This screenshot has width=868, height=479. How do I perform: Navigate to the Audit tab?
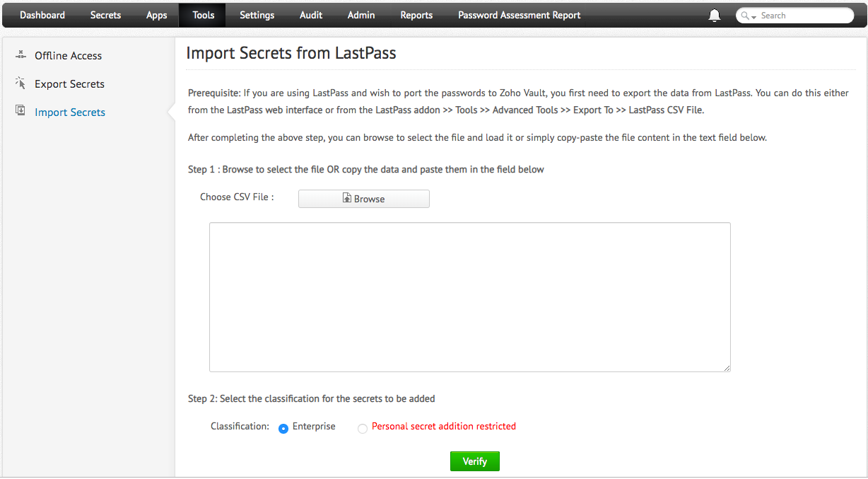click(x=311, y=15)
